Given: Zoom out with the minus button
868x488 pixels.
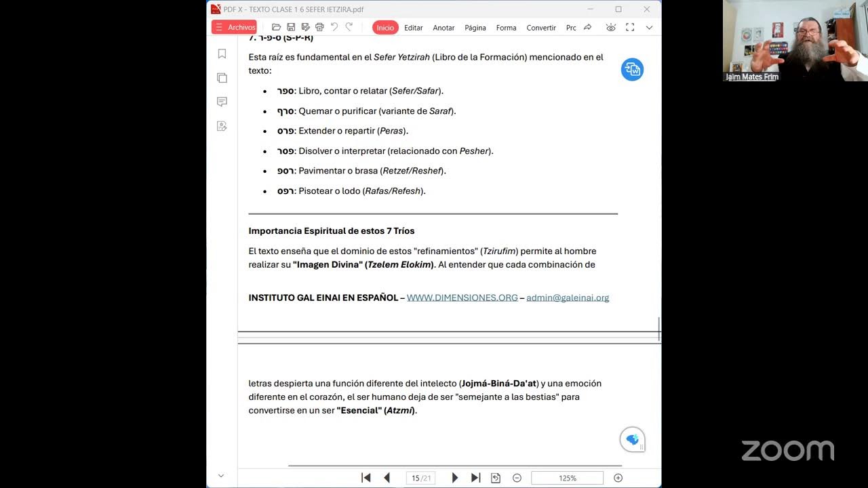Looking at the screenshot, I should [517, 478].
